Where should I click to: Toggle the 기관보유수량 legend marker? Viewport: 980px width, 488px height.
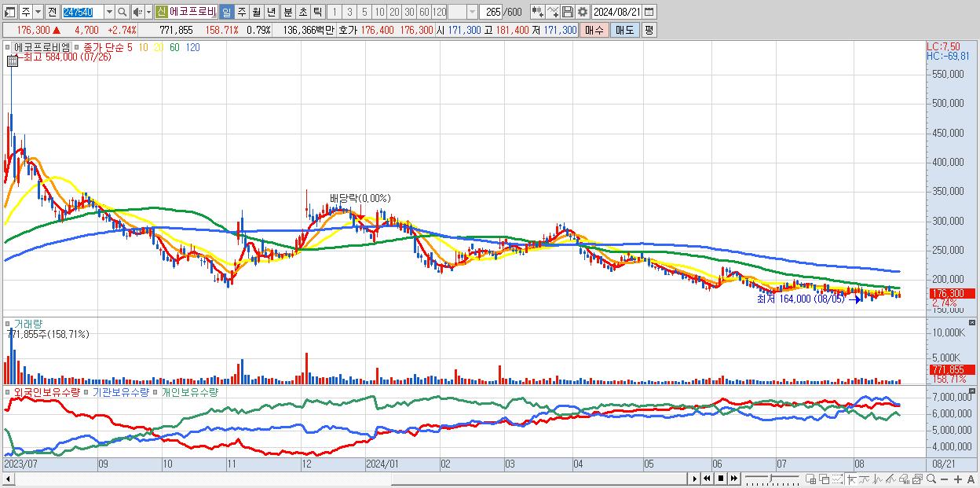click(88, 391)
